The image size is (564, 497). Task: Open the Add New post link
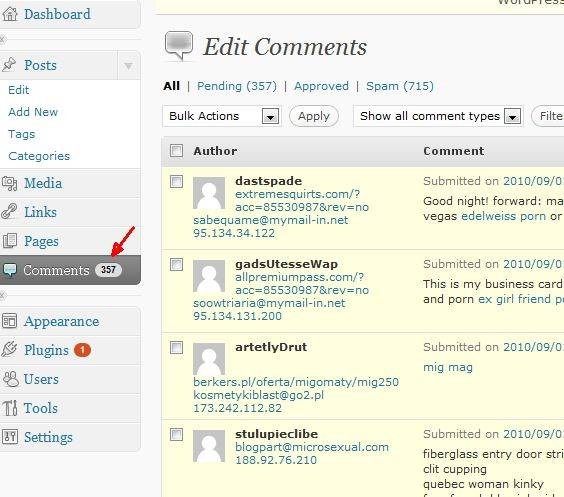coord(33,112)
